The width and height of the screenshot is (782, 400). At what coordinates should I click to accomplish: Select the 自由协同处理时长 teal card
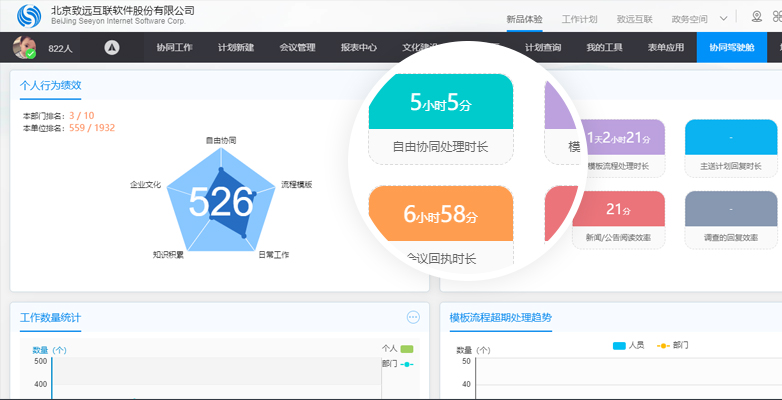[440, 118]
